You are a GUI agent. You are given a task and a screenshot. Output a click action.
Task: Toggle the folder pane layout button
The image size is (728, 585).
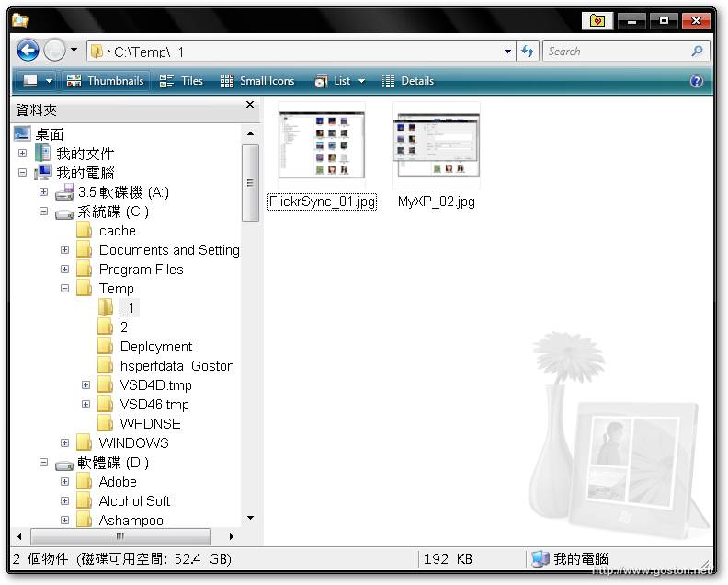click(30, 81)
